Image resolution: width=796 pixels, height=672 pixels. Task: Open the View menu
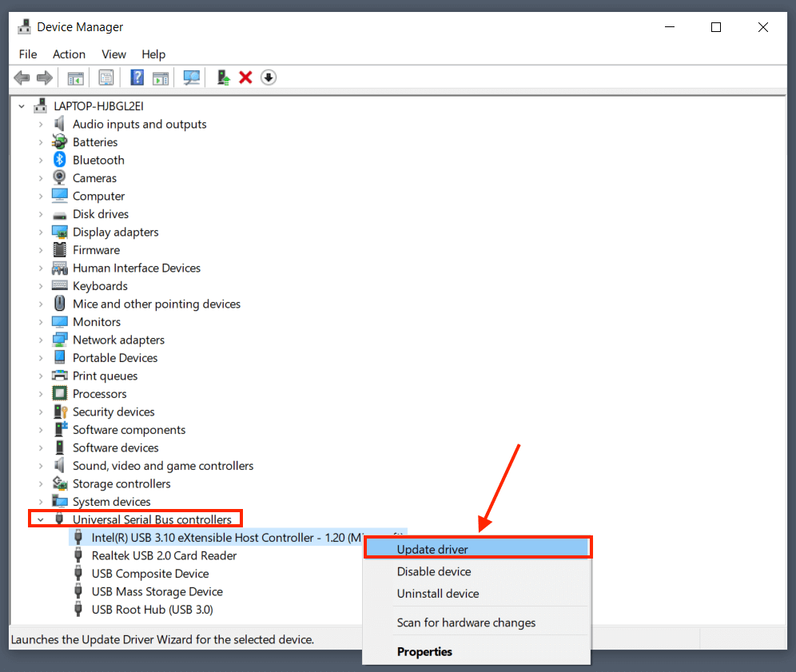coord(113,54)
